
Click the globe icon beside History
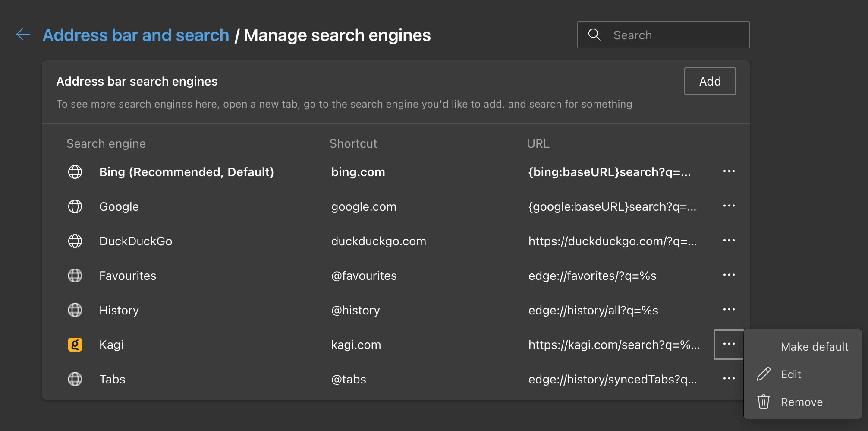[x=75, y=310]
